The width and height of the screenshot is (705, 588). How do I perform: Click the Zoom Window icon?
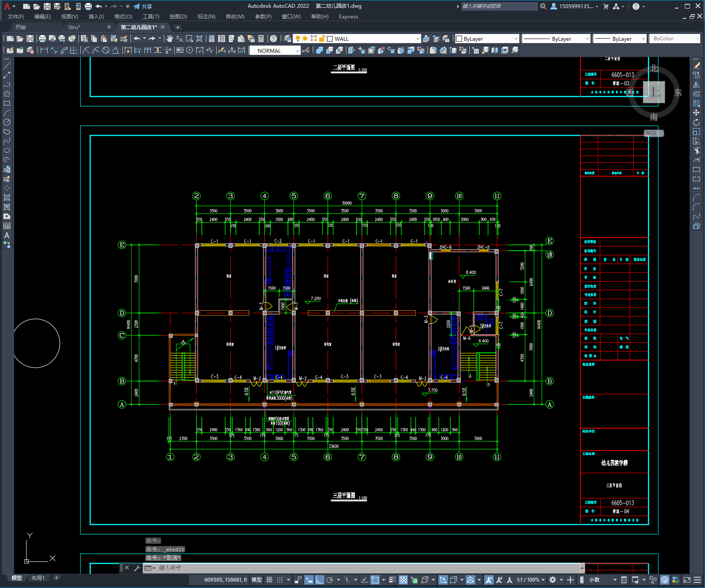(x=189, y=39)
